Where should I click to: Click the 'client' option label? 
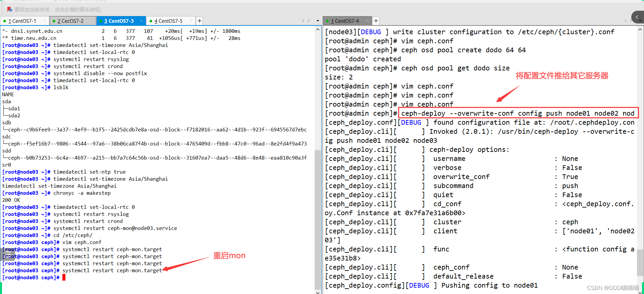445,231
